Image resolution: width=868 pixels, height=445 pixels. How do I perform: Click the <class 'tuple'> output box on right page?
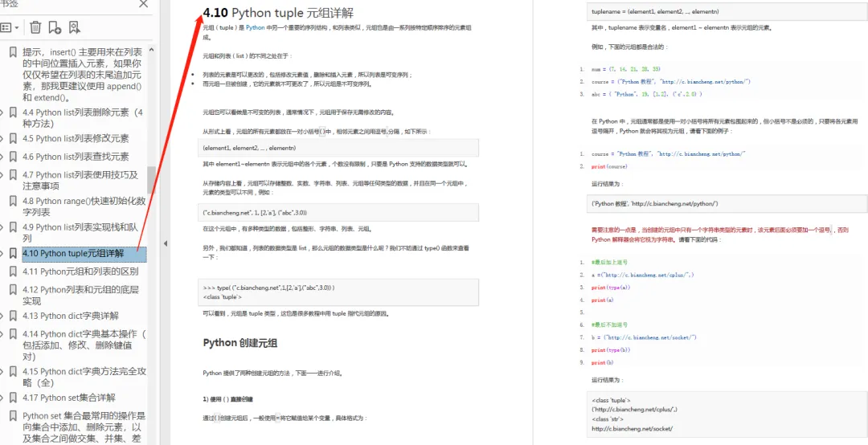coord(727,414)
